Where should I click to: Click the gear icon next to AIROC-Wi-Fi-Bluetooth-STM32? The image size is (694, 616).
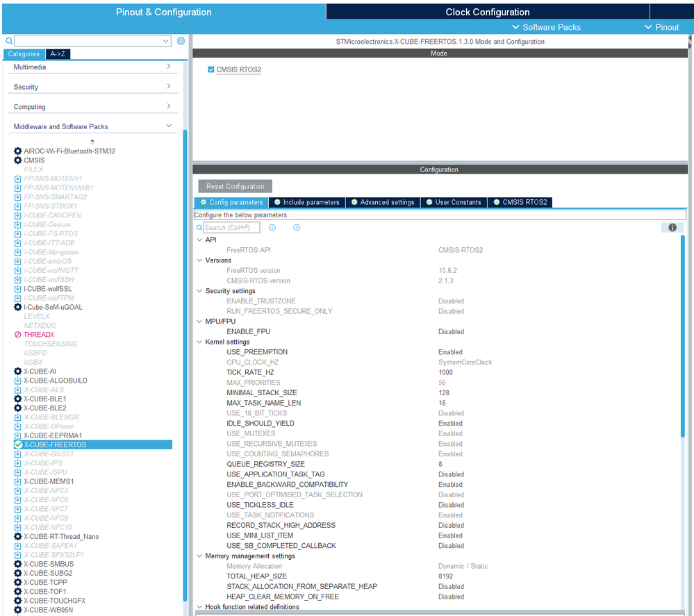point(17,151)
